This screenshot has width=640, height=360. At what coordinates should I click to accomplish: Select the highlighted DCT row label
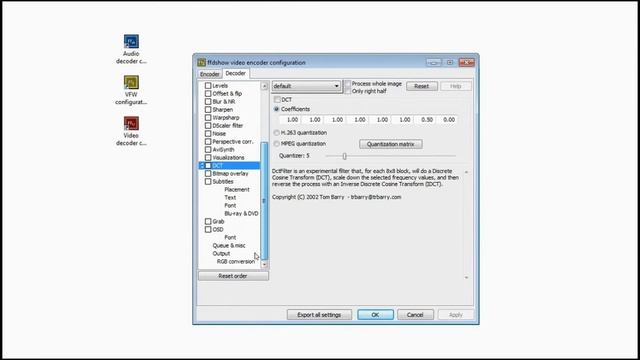point(218,165)
